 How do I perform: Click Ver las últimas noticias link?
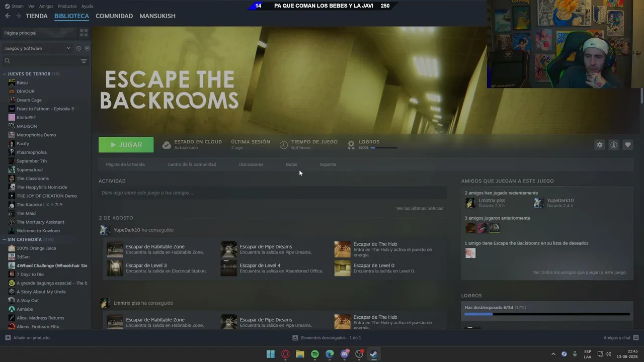[x=420, y=208]
